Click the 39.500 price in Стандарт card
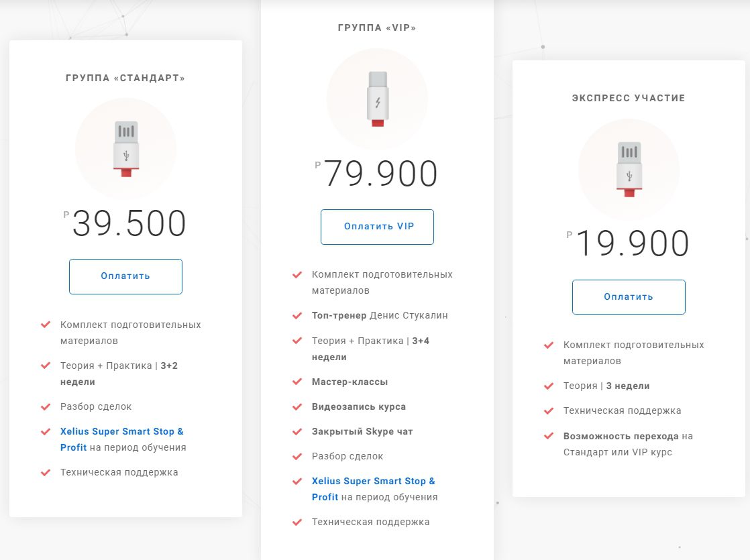 [x=129, y=224]
